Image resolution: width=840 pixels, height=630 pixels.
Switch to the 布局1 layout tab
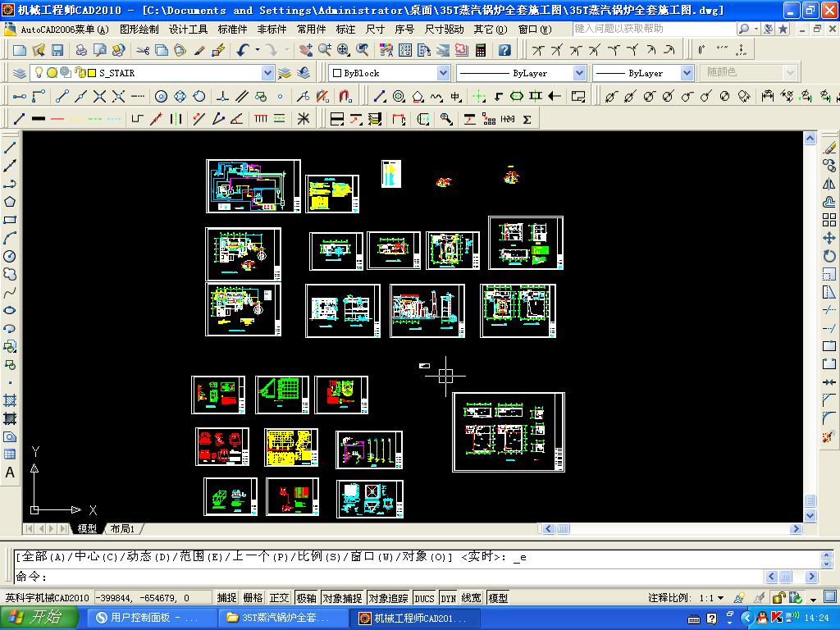point(123,529)
